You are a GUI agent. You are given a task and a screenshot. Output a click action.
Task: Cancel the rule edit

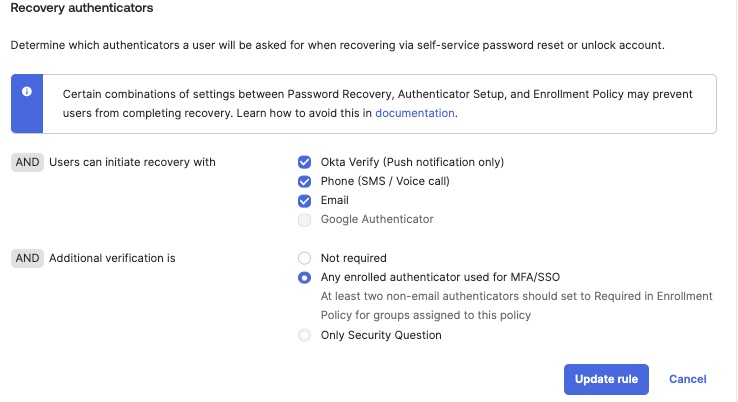point(688,379)
